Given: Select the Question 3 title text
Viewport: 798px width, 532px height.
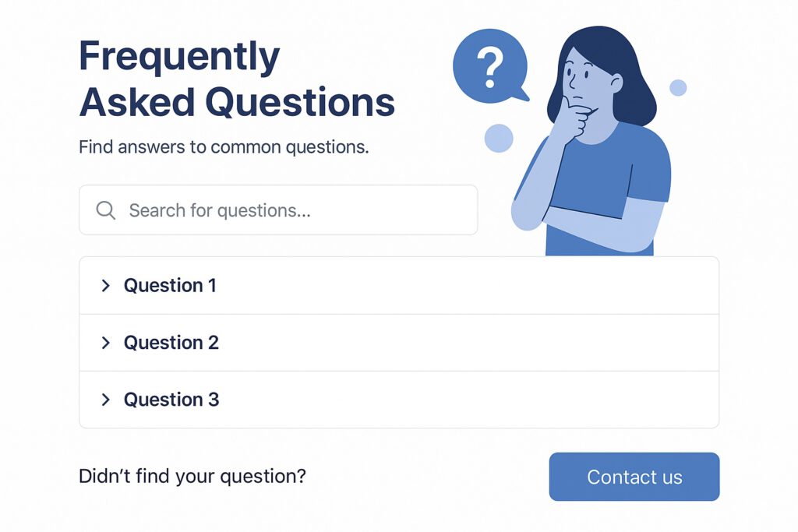Looking at the screenshot, I should pyautogui.click(x=171, y=400).
